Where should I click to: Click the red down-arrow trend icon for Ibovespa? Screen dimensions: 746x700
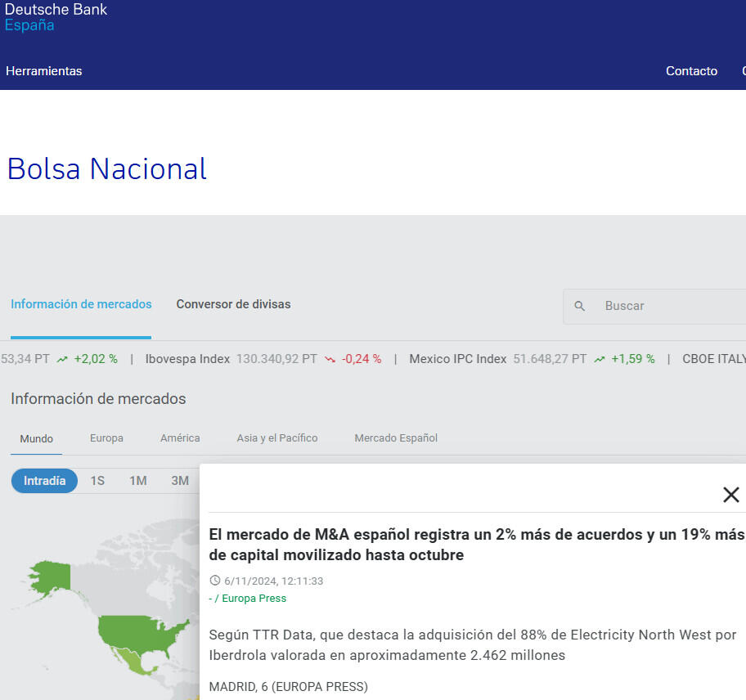[x=330, y=359]
